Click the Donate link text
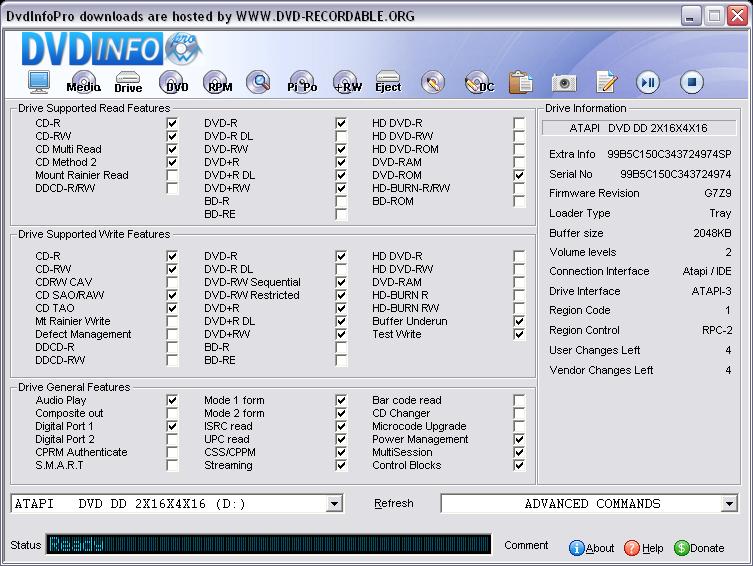 coord(707,548)
